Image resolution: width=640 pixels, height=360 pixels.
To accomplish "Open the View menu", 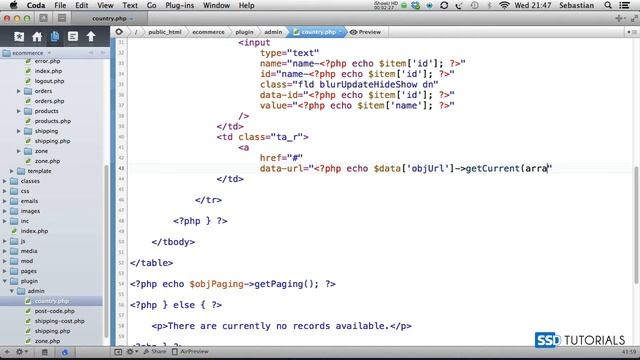I will pyautogui.click(x=105, y=5).
